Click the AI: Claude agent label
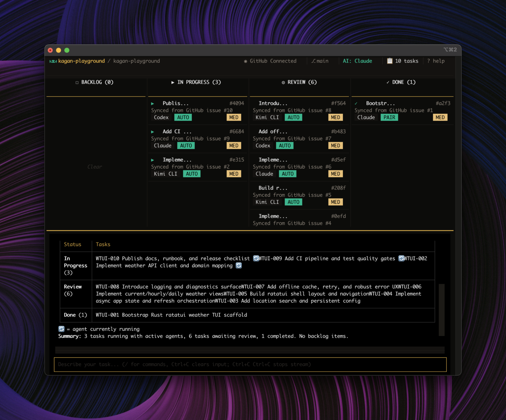 pyautogui.click(x=358, y=61)
